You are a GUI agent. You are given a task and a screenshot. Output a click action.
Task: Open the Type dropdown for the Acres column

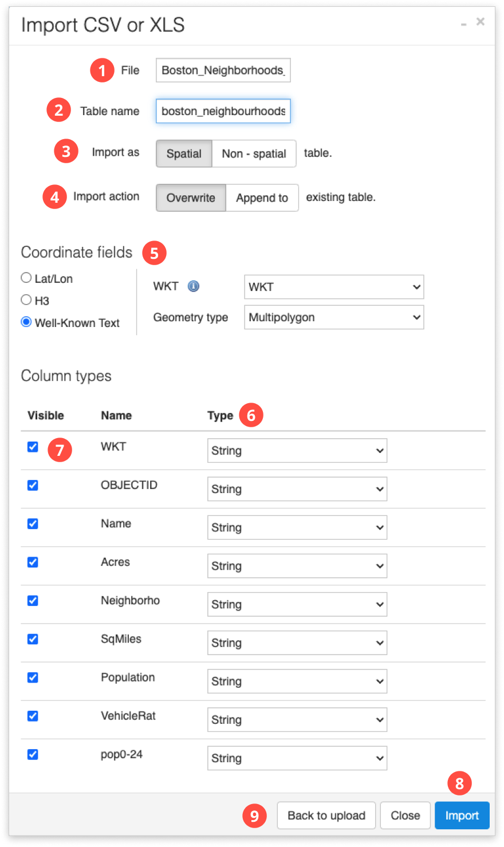[x=297, y=565]
